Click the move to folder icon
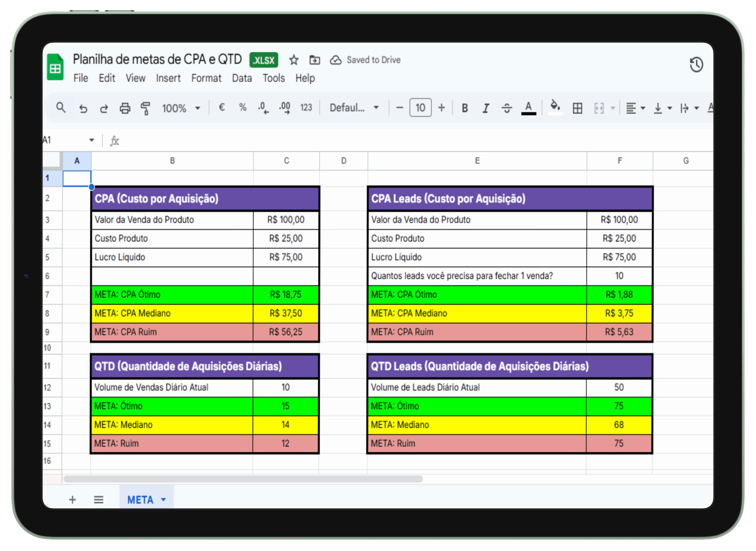The image size is (756, 551). pos(315,61)
